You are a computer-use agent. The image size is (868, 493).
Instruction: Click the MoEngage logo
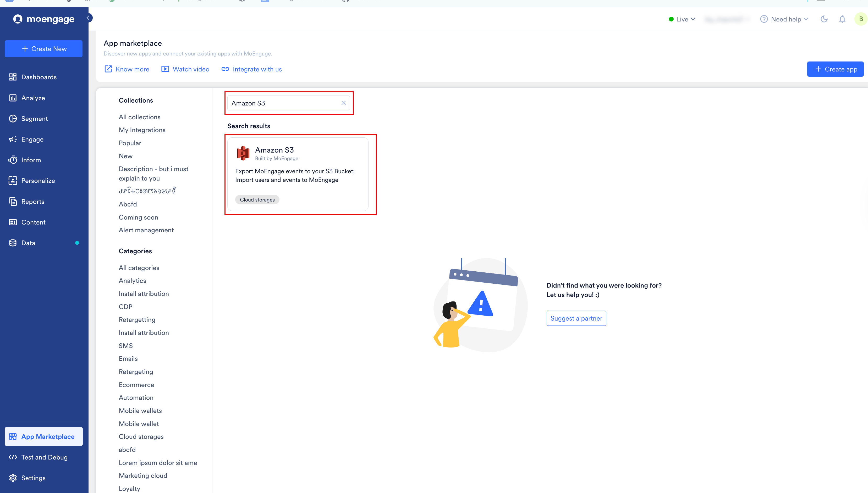coord(44,19)
